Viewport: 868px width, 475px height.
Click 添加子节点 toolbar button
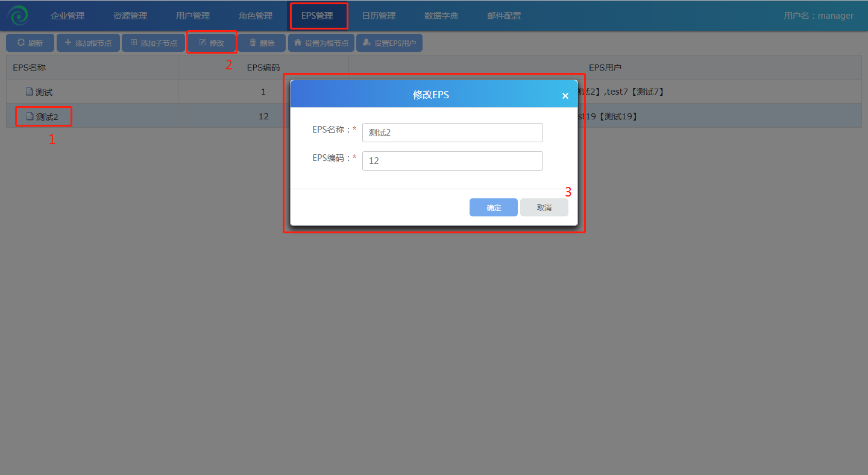153,43
